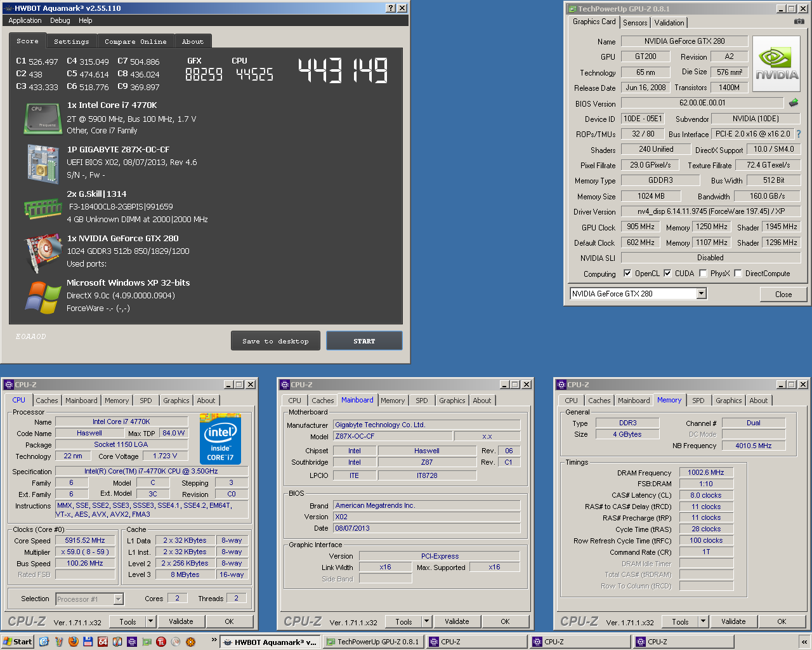
Task: Select the HWBOT Aquamark taskbar button
Action: pyautogui.click(x=270, y=642)
